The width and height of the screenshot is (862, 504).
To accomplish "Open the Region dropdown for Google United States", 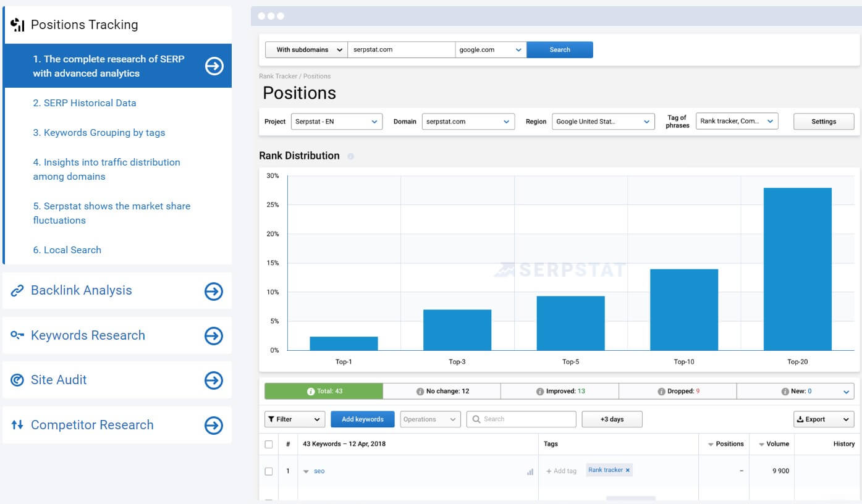I will (x=602, y=122).
